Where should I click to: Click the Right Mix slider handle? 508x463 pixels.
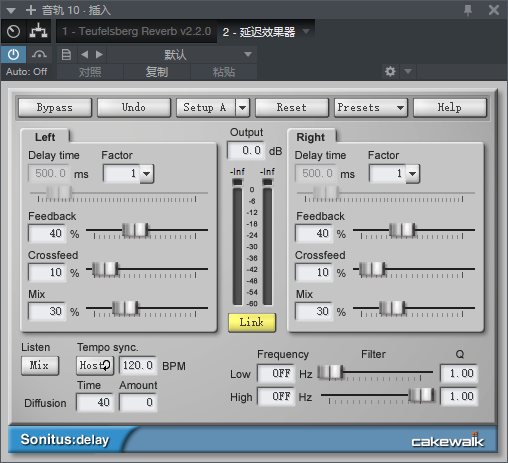(x=392, y=308)
